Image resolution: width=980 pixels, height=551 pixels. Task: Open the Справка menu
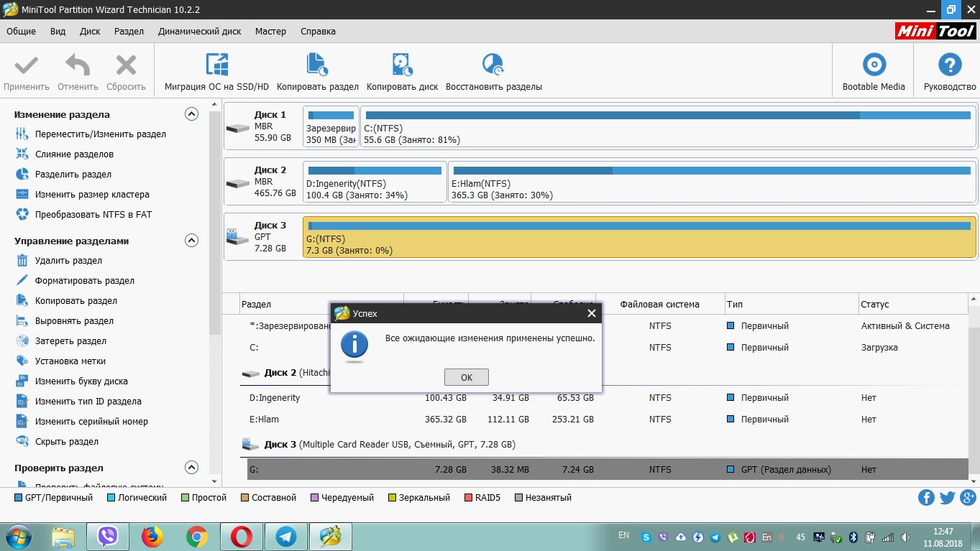coord(318,32)
